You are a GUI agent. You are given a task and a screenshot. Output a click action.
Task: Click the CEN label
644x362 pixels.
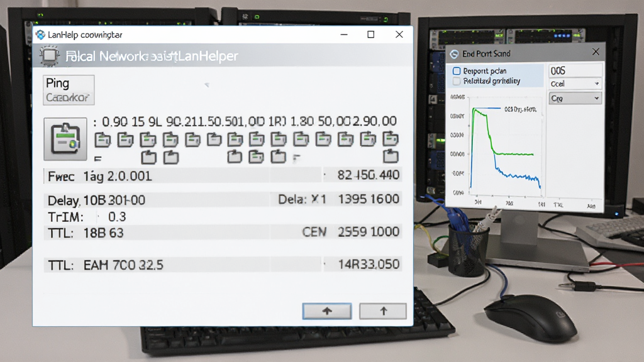coord(314,232)
